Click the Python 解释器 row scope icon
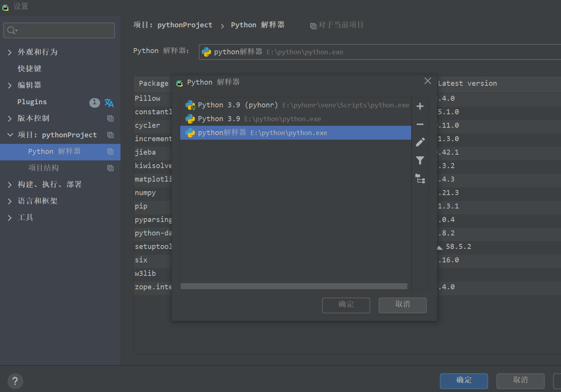The width and height of the screenshot is (561, 392). pos(111,152)
